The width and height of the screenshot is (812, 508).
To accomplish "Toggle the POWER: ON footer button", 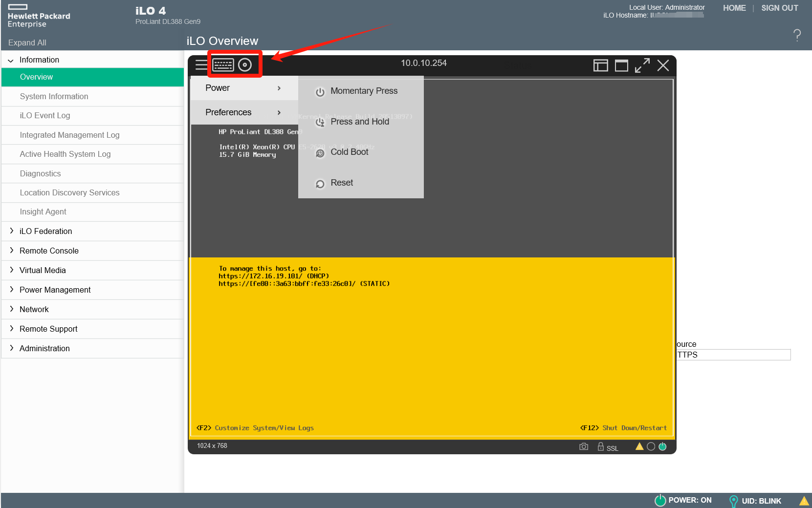I will click(683, 500).
